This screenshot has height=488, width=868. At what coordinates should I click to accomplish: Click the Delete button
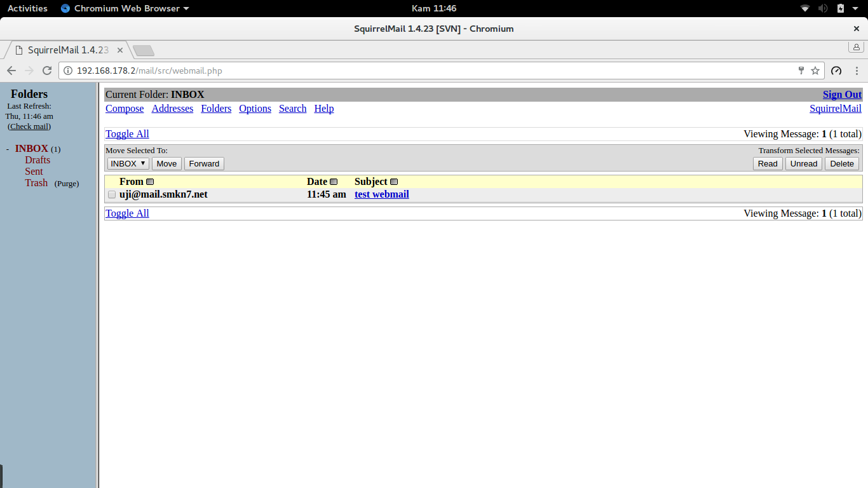click(x=842, y=163)
